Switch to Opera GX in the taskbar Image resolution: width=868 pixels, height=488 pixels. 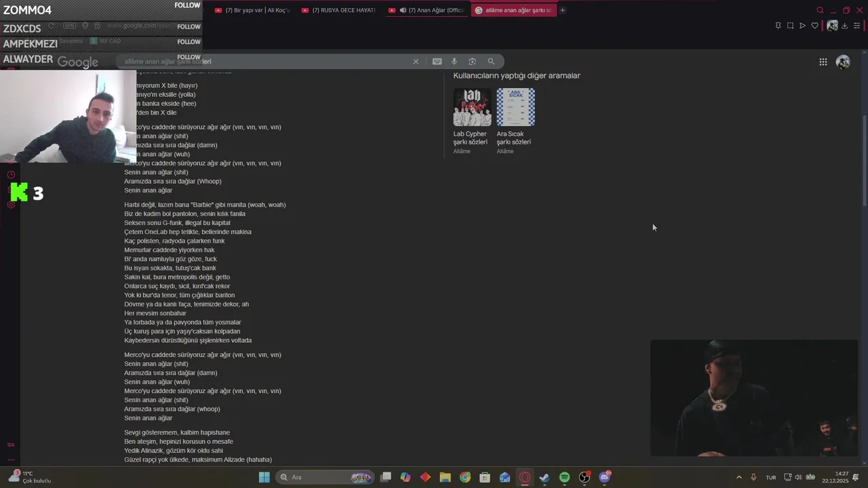524,477
